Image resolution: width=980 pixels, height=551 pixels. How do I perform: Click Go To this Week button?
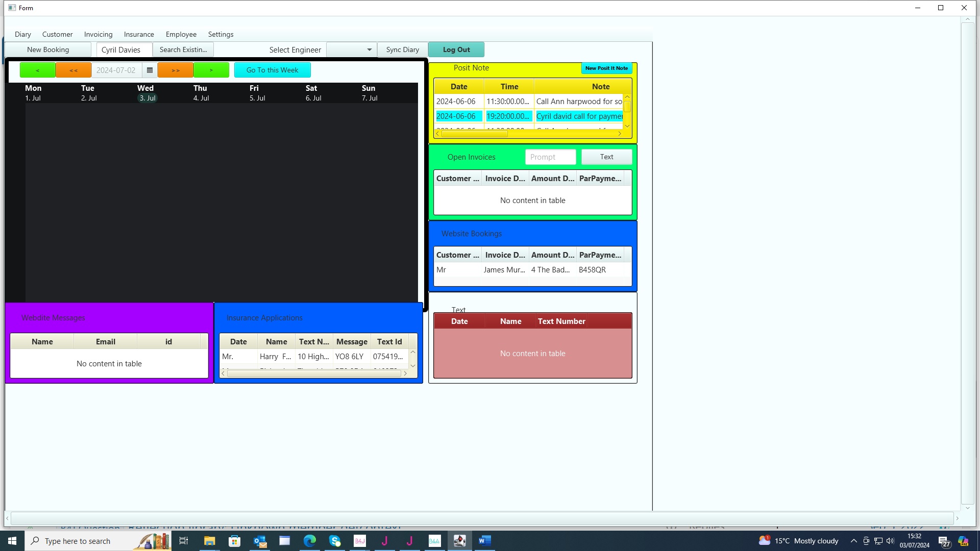272,70
